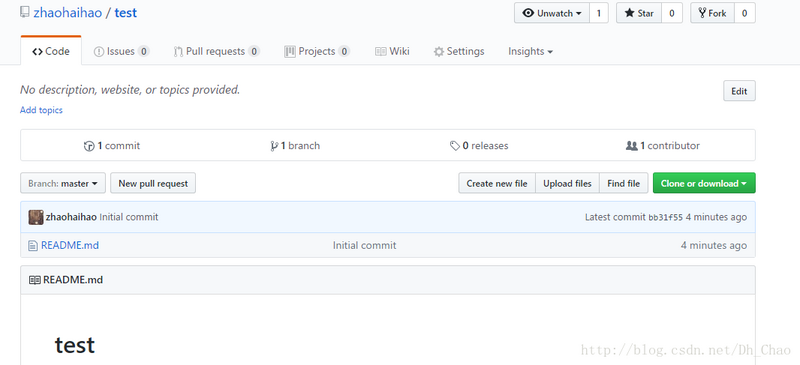Click the watchers count 1
Viewport: 800px width, 365px height.
click(599, 13)
